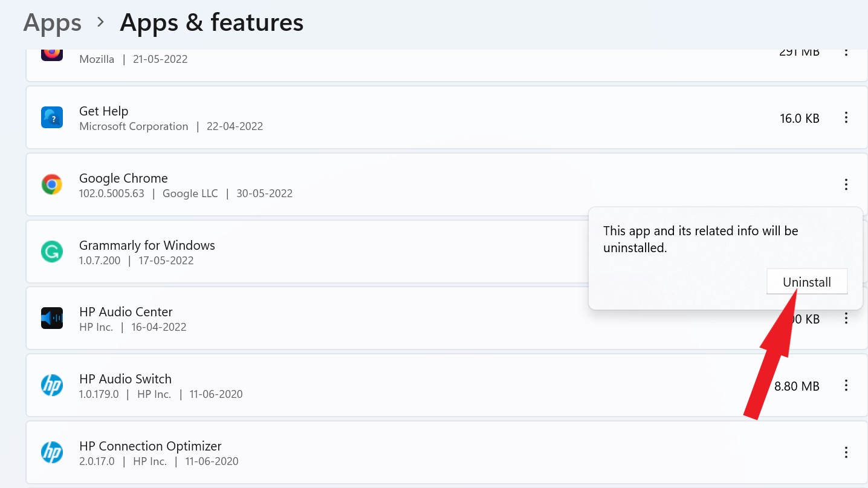Viewport: 868px width, 488px height.
Task: Open the three-dot menu for Get Help
Action: point(846,117)
